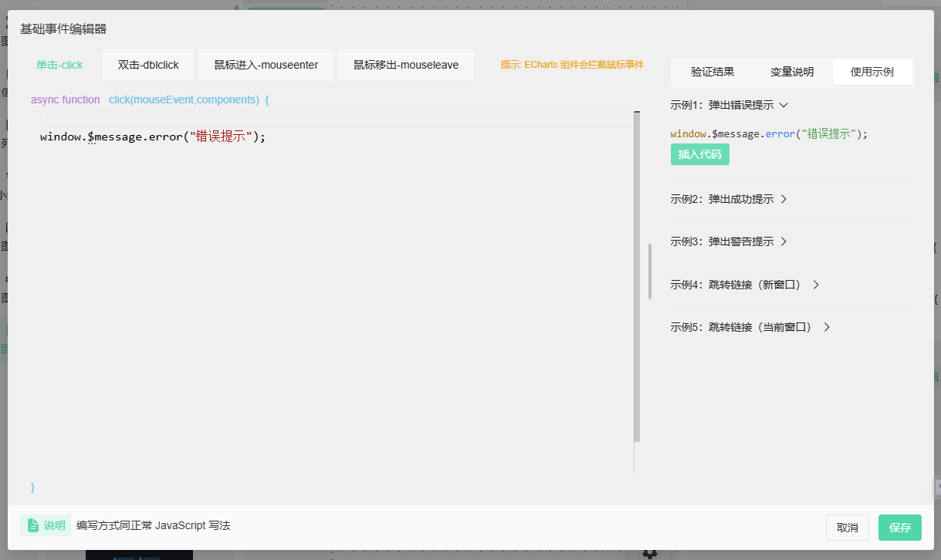Click the ECharts 组件会拦截鼠标事件 hint text
Viewport: 941px width, 560px height.
(x=572, y=65)
